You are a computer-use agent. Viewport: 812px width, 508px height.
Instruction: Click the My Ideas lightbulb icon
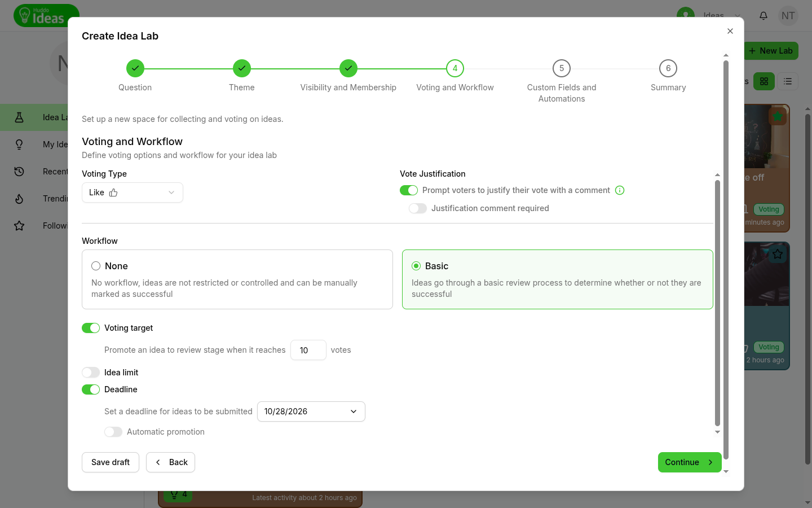coord(19,144)
